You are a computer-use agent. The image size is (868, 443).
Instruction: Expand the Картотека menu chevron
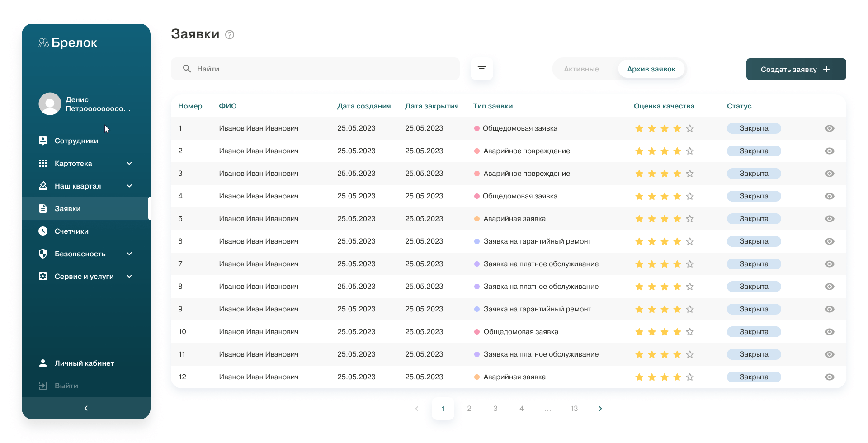(x=129, y=164)
